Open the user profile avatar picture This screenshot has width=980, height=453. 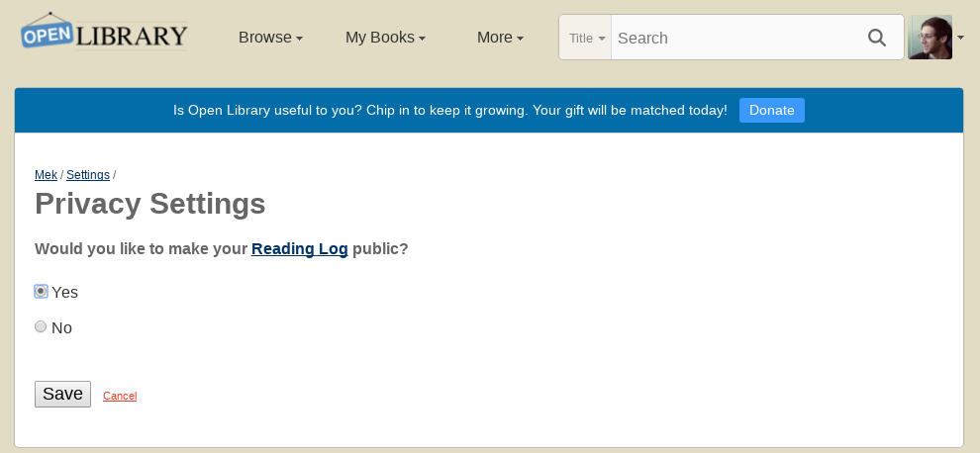(930, 38)
